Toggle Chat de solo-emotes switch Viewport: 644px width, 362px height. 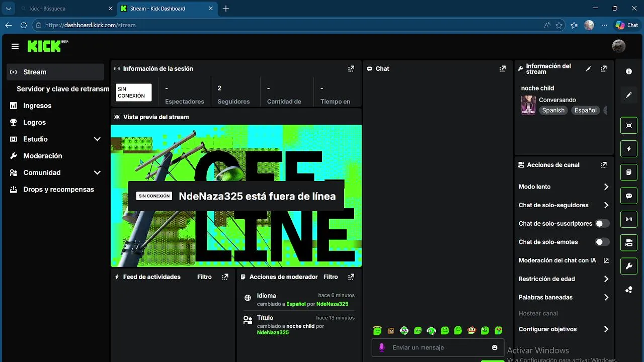pos(602,242)
